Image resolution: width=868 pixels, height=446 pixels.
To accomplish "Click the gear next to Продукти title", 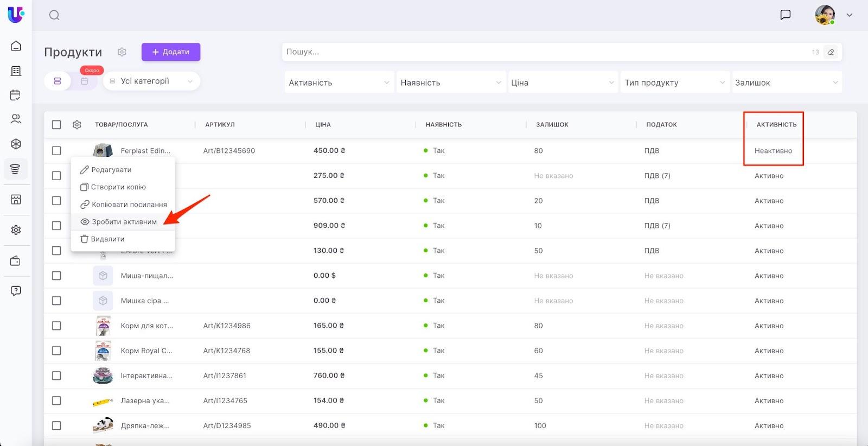I will point(122,52).
